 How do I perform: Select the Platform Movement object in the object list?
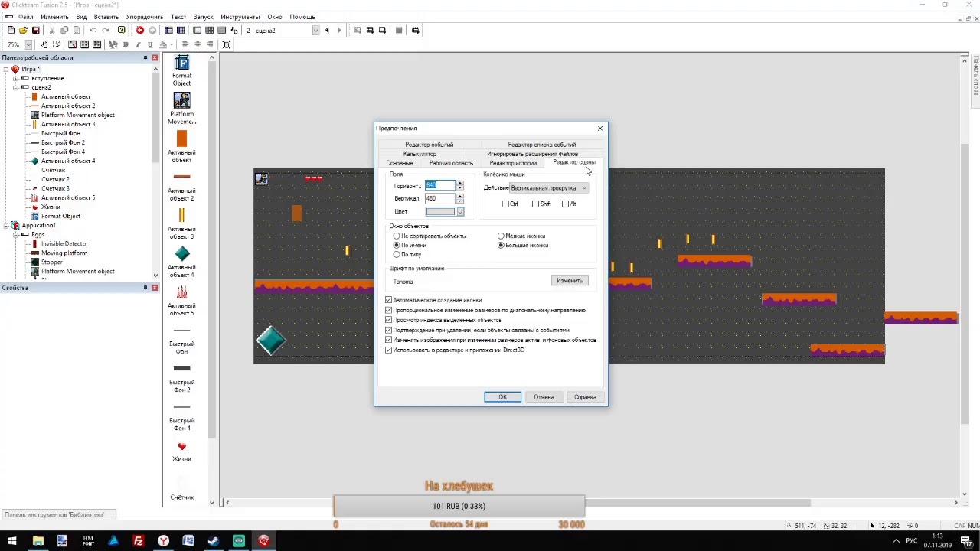[x=181, y=109]
